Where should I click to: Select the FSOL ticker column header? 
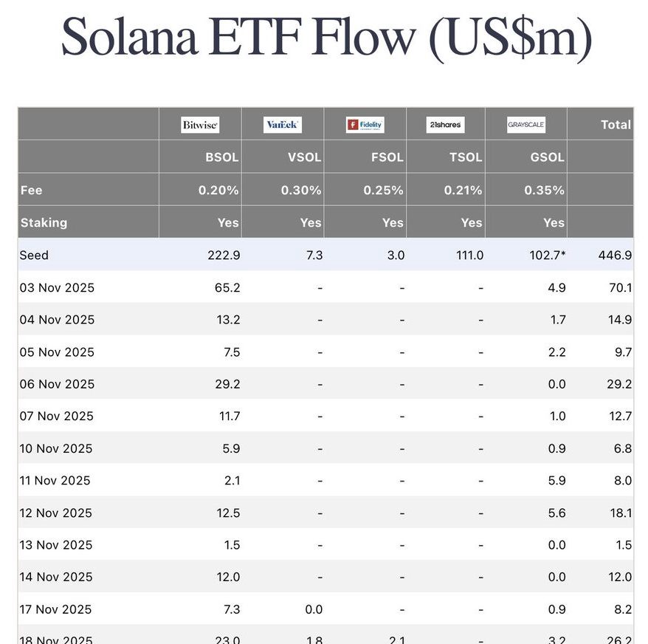(386, 157)
